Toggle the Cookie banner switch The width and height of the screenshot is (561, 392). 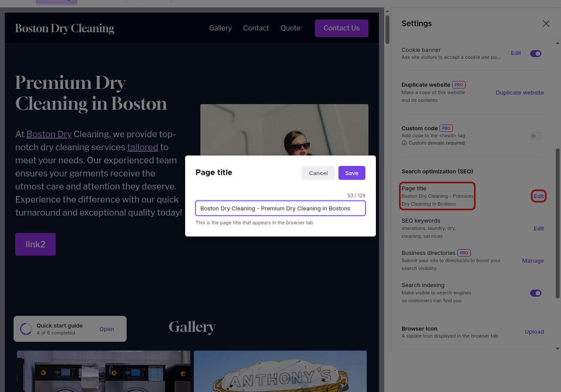click(x=536, y=54)
